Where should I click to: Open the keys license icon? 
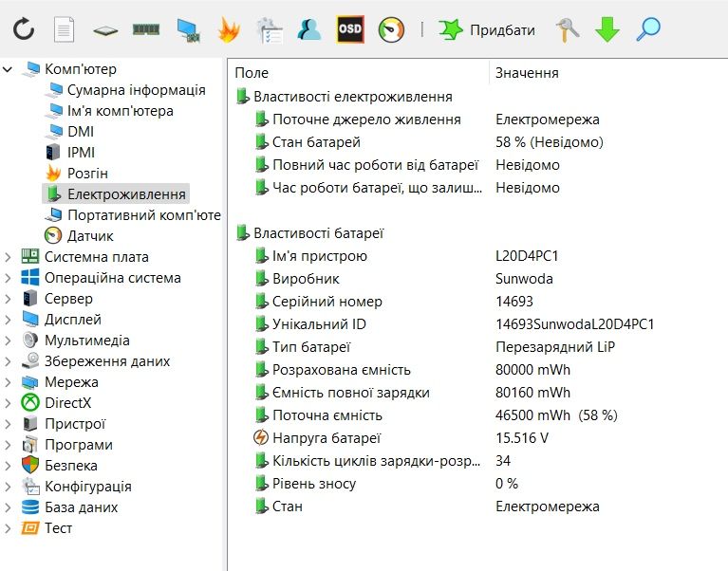[567, 29]
